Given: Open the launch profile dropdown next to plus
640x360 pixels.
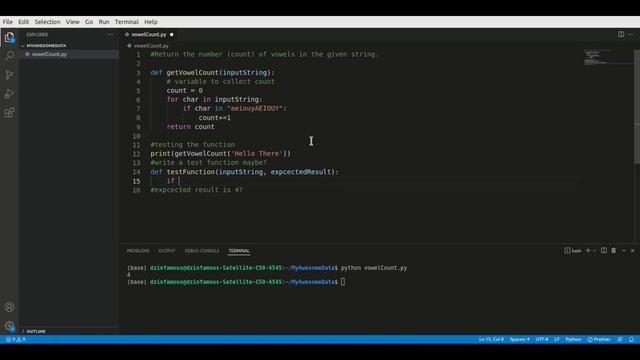Looking at the screenshot, I should pos(594,251).
